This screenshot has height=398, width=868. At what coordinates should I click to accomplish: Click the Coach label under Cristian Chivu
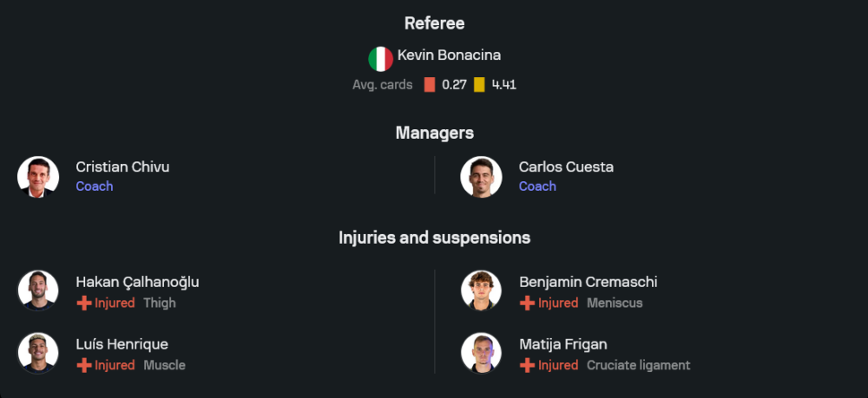[94, 186]
